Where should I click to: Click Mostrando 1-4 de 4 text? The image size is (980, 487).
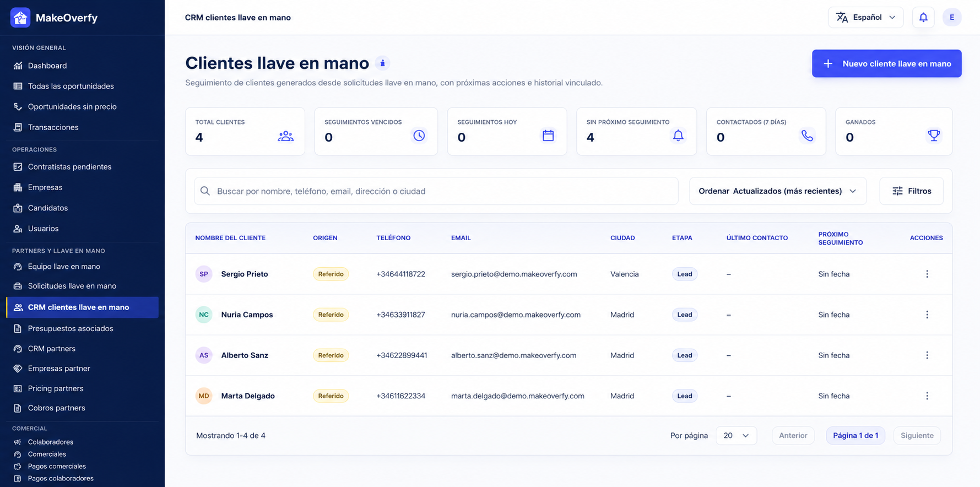click(x=231, y=436)
